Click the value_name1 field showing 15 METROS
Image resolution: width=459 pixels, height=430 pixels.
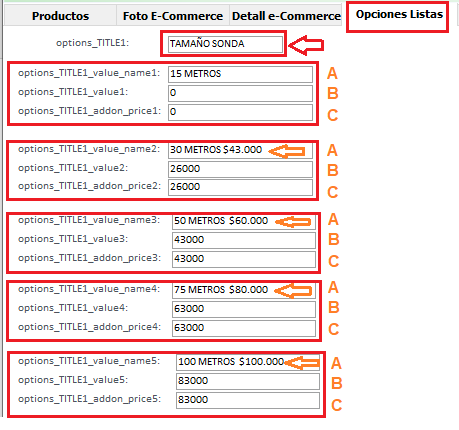[240, 74]
